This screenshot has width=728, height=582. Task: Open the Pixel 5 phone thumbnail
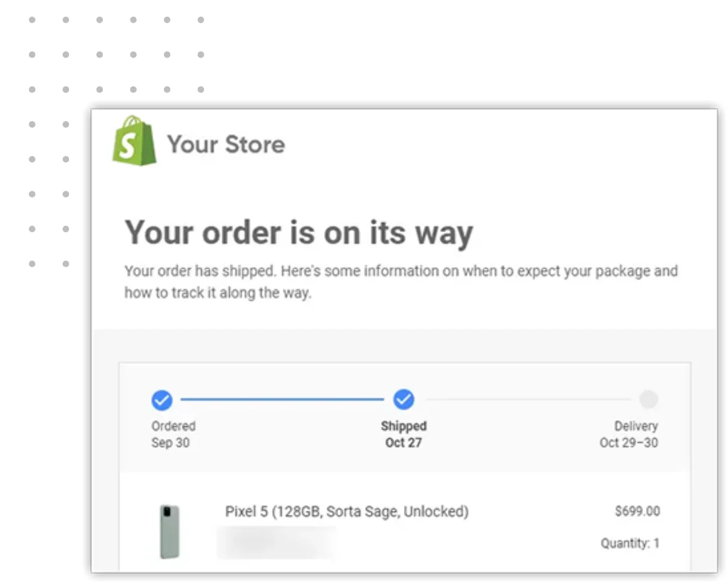(170, 531)
